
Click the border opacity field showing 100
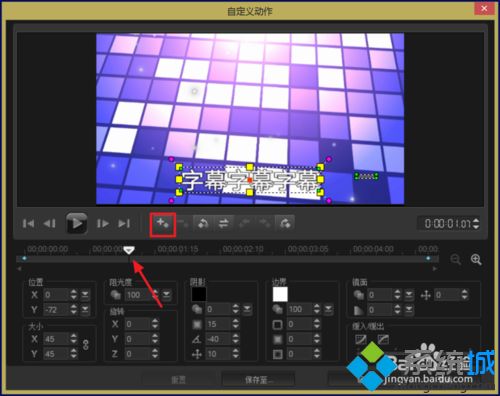[x=300, y=309]
